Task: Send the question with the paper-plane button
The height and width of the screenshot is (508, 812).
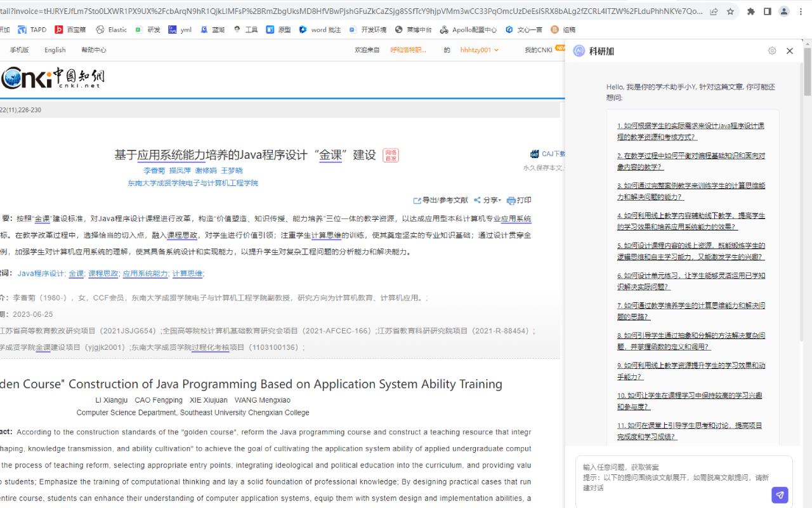Action: 780,495
